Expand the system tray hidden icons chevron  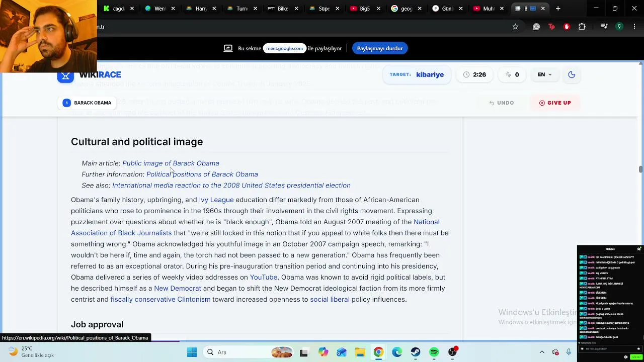542,352
